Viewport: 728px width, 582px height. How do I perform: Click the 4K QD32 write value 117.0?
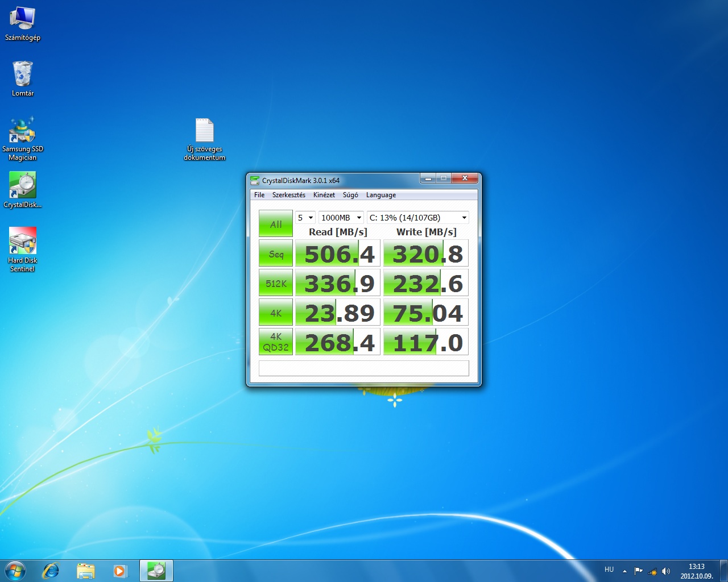click(426, 342)
